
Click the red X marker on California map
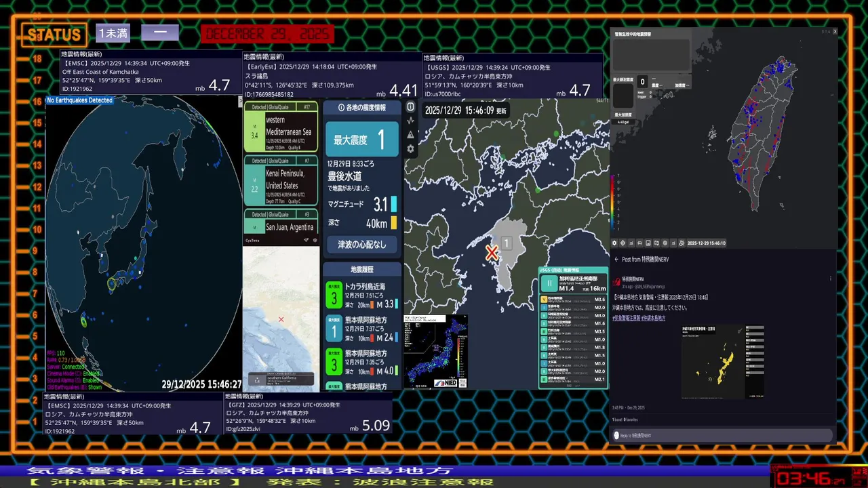tap(281, 319)
